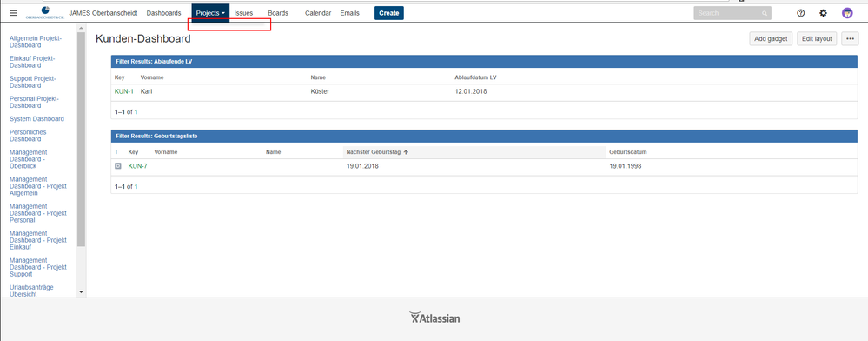
Task: Click the search magnifier icon
Action: pos(765,13)
